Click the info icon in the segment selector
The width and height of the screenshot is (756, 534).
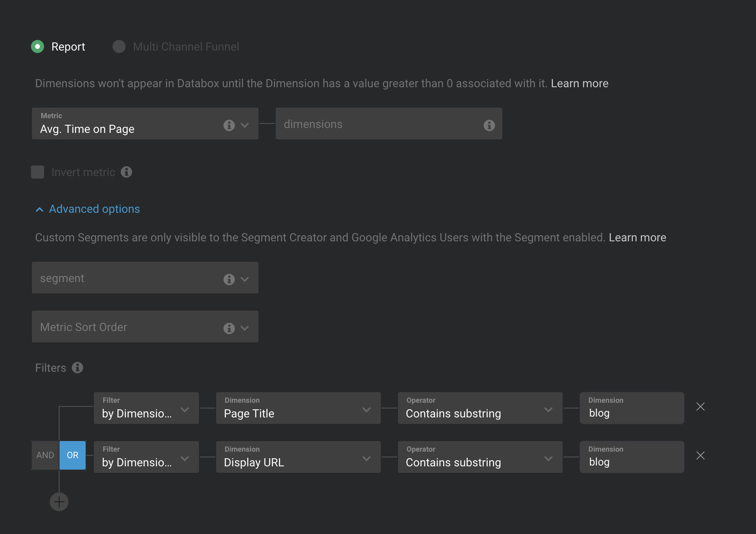point(229,279)
